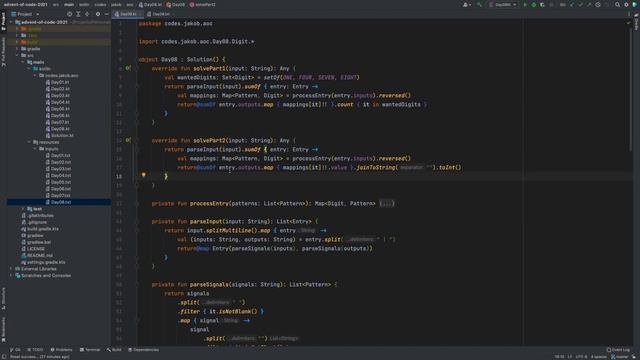The width and height of the screenshot is (640, 360).
Task: Click the yellow intention lightbulb in the editor gutter
Action: point(143,175)
